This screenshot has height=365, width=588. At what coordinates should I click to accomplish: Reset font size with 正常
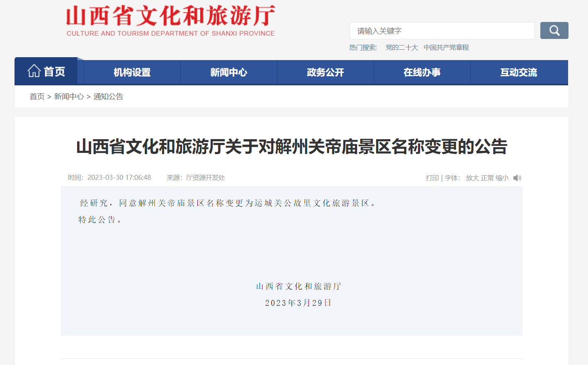pyautogui.click(x=487, y=178)
